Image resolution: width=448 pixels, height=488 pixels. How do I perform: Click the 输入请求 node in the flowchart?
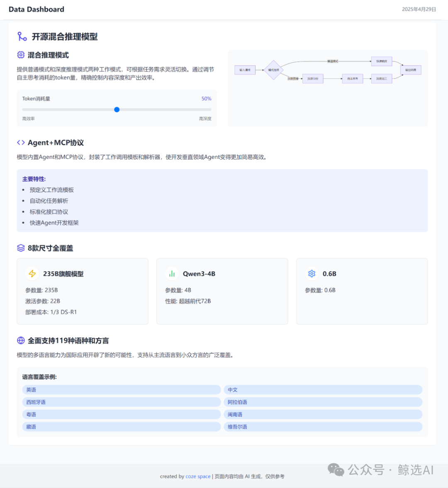(x=245, y=70)
